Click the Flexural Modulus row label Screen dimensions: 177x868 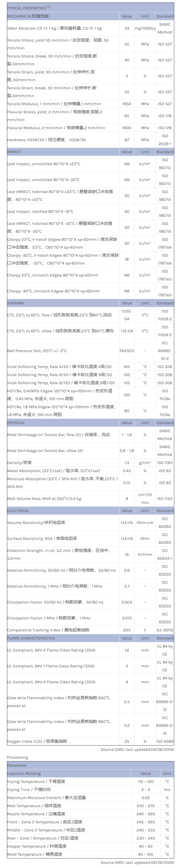point(56,128)
